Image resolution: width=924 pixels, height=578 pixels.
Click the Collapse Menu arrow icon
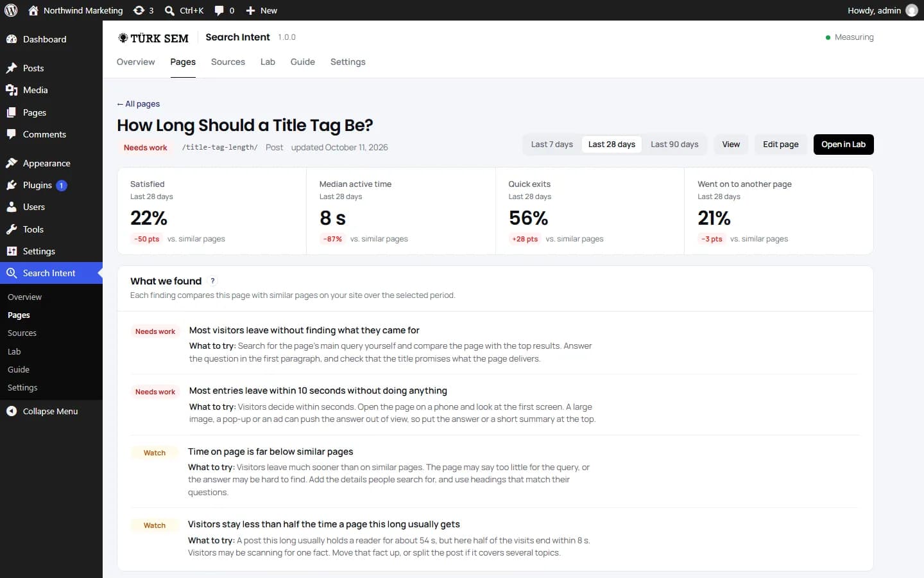click(x=12, y=411)
